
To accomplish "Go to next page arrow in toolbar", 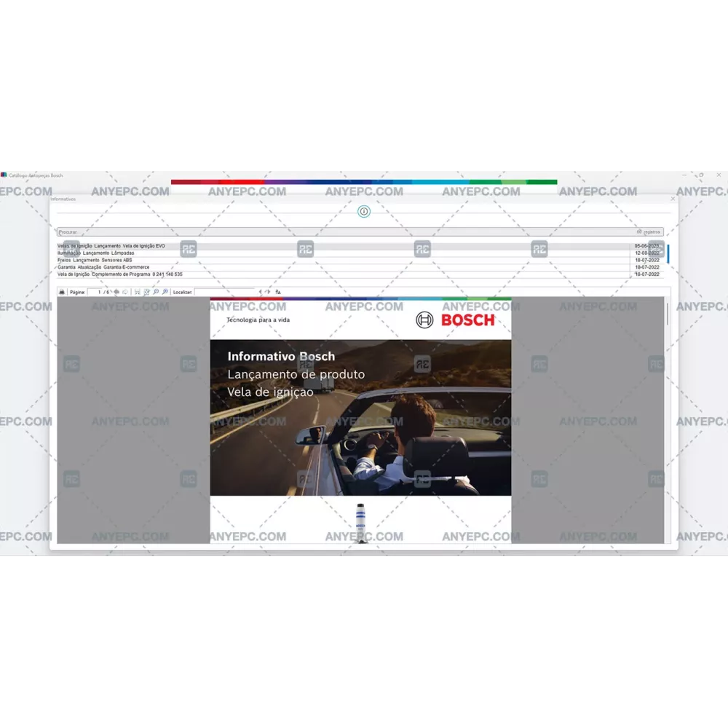I will (x=125, y=292).
